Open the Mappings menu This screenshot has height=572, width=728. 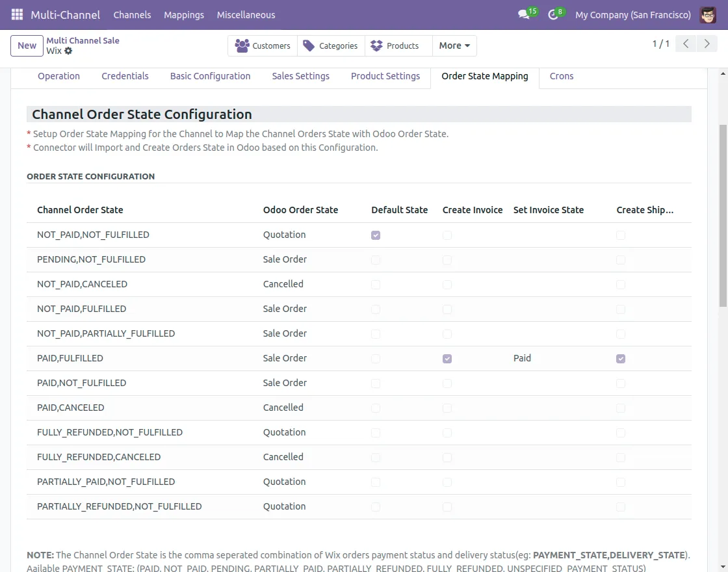coord(184,14)
